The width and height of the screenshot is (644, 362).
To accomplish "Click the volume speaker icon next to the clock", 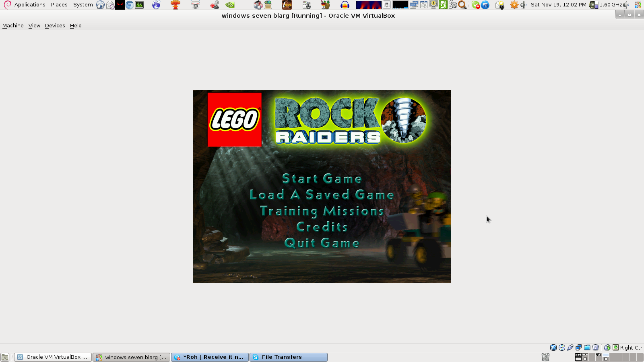I will 523,5.
